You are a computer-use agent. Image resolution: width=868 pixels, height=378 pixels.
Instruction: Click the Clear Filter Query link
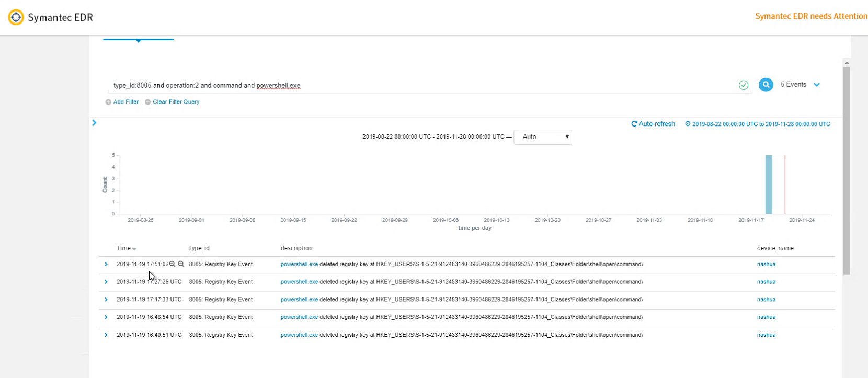(176, 102)
